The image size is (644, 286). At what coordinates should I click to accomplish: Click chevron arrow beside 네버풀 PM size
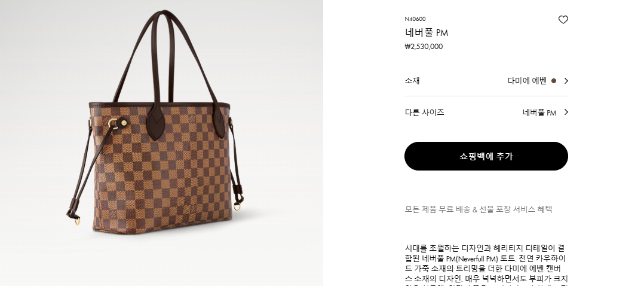tap(566, 112)
